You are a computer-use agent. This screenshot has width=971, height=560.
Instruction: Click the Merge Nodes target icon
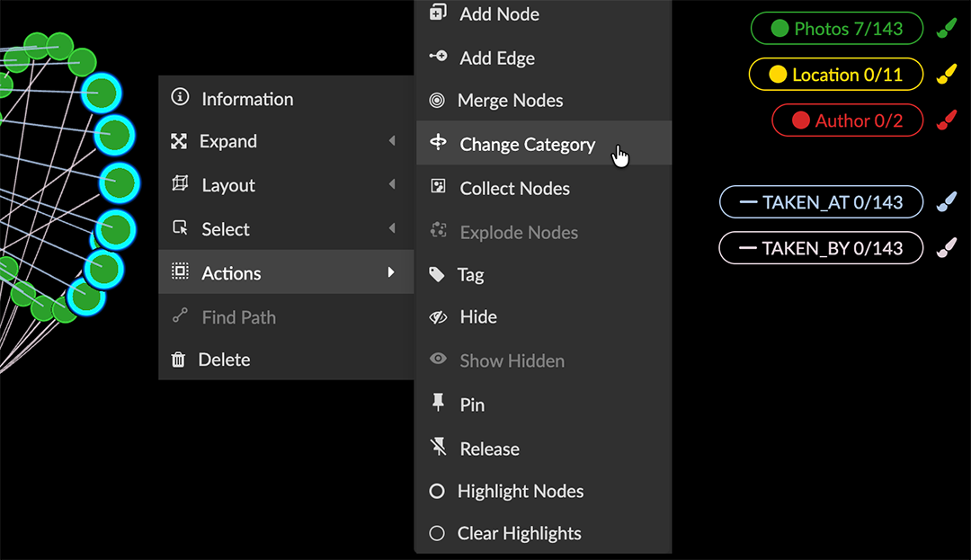(437, 101)
